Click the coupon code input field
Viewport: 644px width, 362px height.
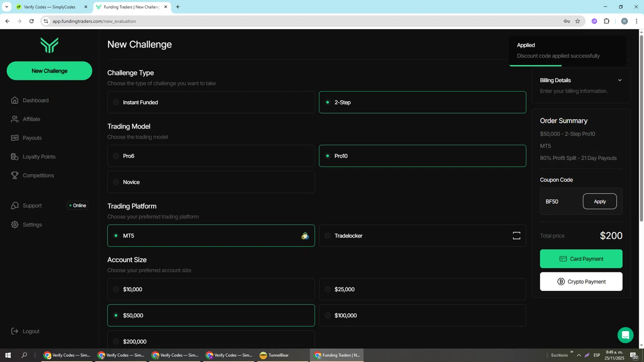click(x=562, y=202)
